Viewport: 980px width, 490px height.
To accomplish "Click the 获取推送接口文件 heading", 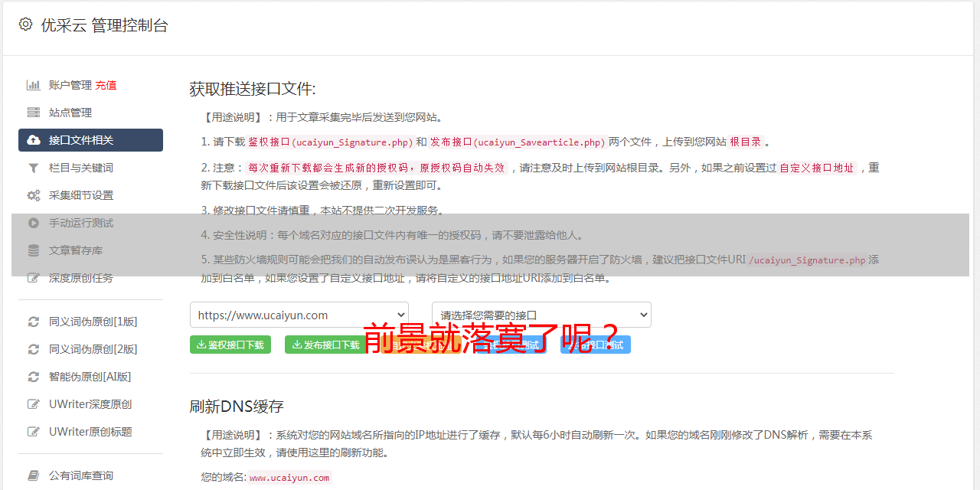I will [253, 89].
